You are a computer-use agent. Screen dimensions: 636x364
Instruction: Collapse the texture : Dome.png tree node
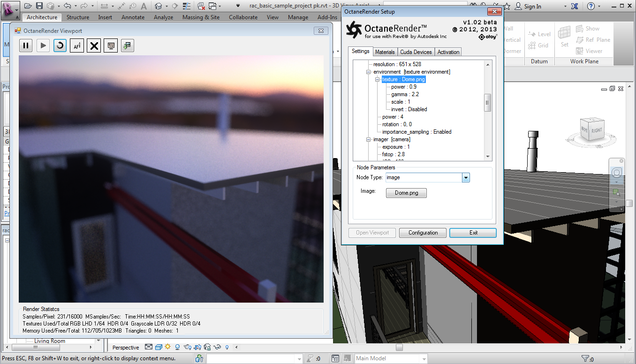(378, 79)
